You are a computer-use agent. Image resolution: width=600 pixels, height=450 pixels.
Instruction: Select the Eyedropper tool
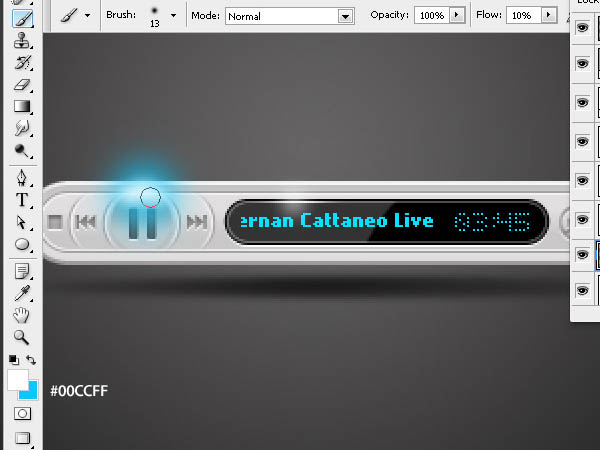tap(22, 293)
